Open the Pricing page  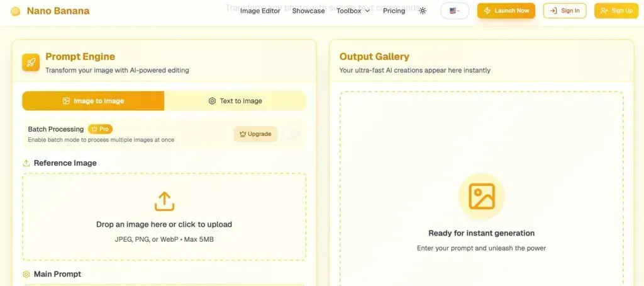(394, 11)
